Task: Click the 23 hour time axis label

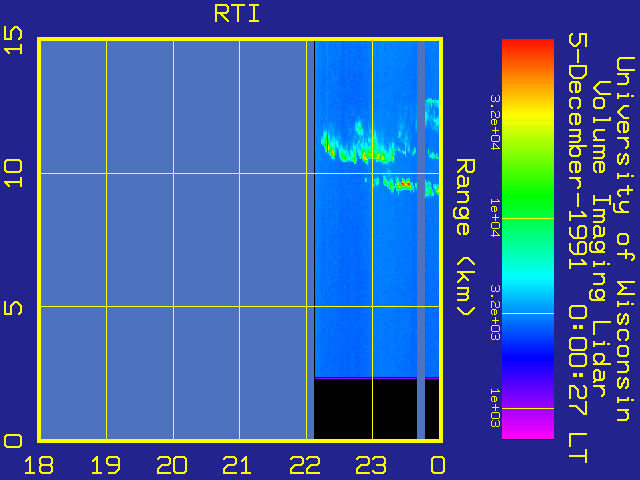Action: (371, 465)
